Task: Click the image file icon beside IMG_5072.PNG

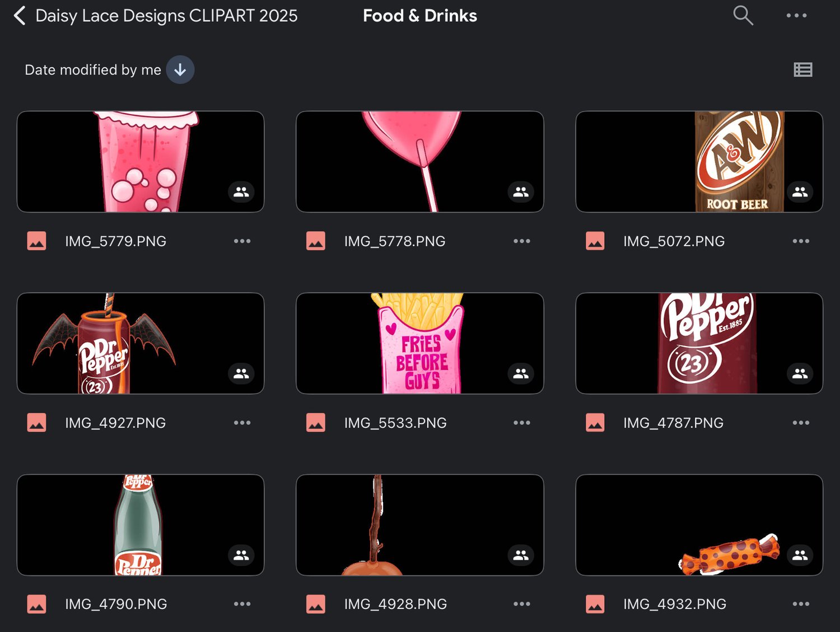Action: point(595,241)
